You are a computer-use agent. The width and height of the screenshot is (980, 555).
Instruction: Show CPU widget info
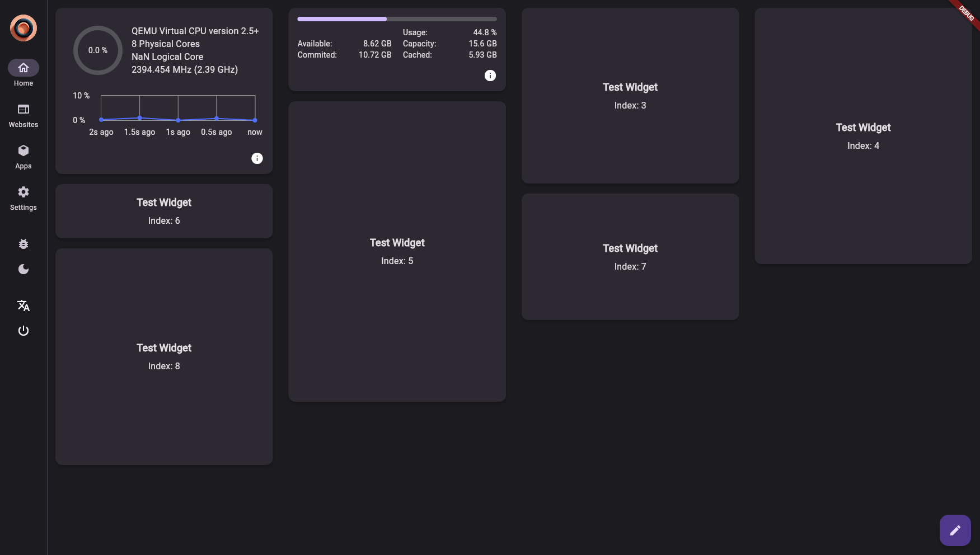(x=257, y=158)
